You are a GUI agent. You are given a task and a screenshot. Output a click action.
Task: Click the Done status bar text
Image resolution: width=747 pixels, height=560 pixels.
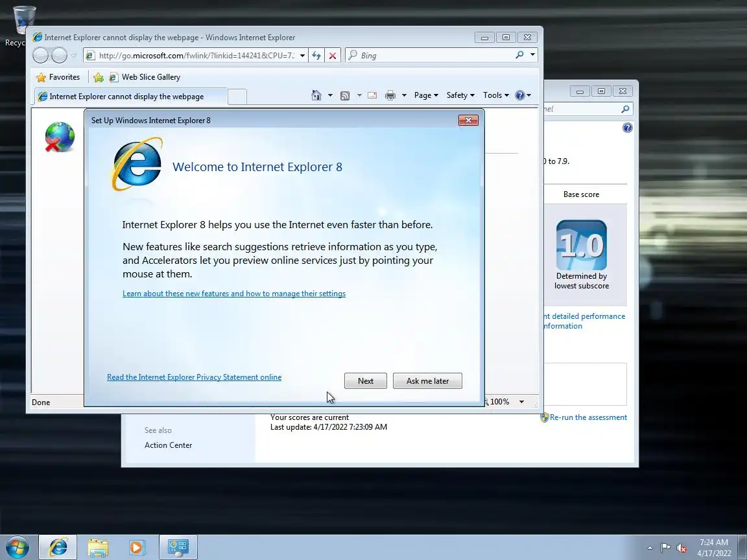(41, 402)
